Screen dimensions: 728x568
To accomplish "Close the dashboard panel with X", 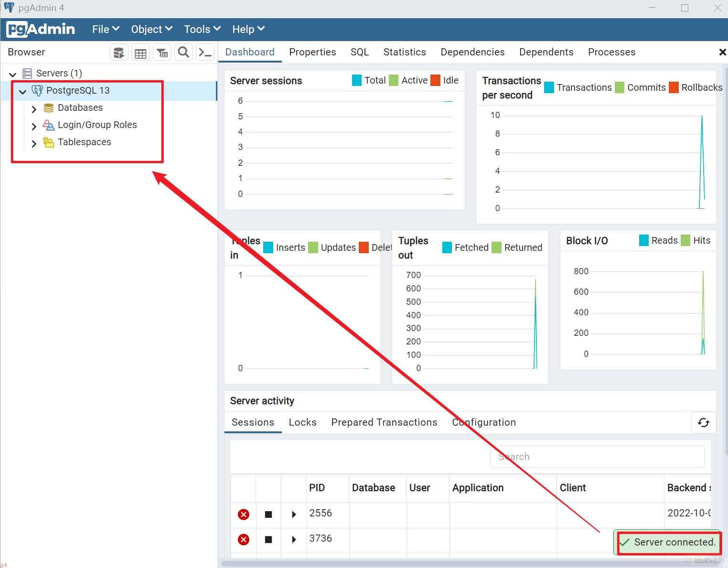I will point(722,52).
